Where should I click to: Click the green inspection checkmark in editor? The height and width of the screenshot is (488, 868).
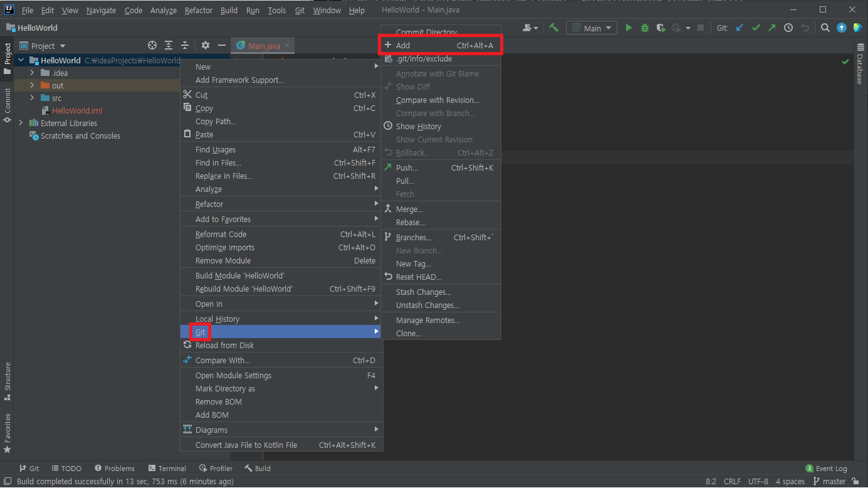point(845,61)
